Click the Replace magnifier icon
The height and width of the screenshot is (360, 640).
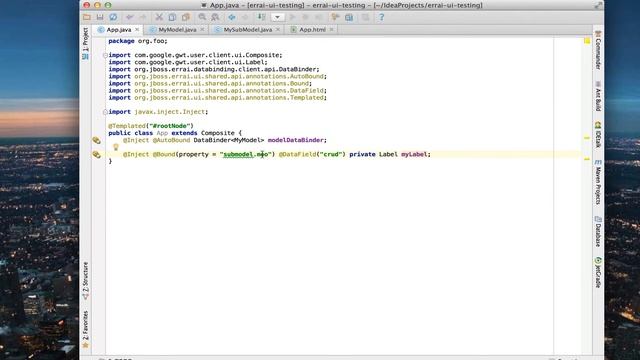coord(215,17)
